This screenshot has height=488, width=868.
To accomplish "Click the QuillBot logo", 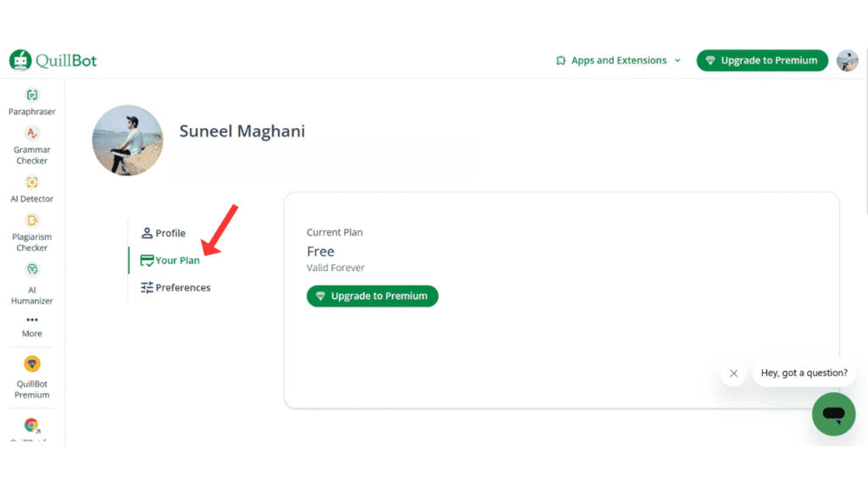I will pos(53,59).
